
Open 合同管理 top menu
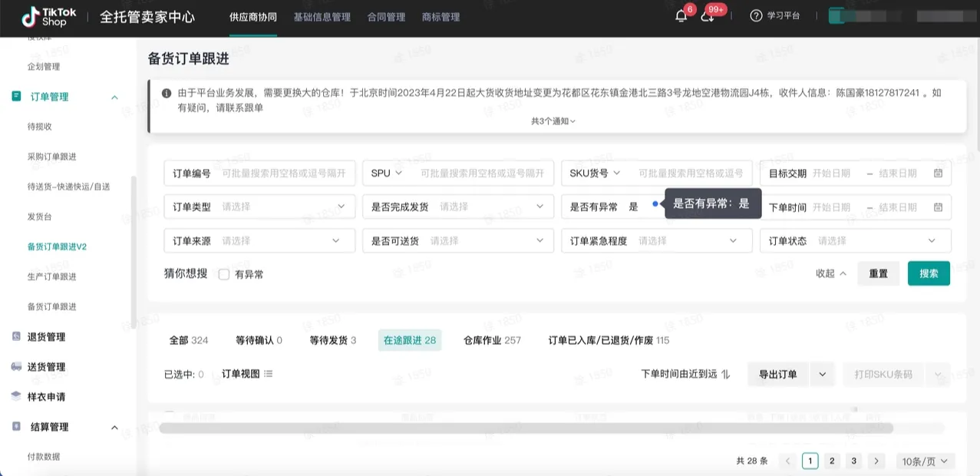386,17
